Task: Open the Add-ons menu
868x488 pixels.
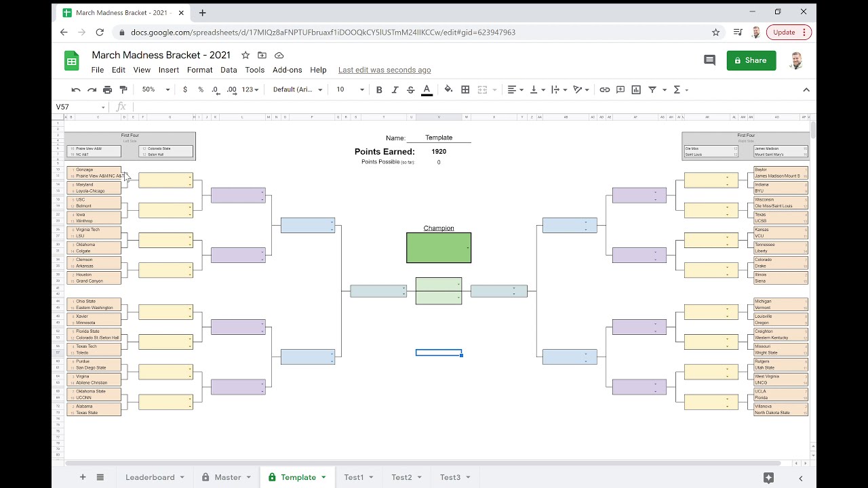Action: tap(288, 70)
